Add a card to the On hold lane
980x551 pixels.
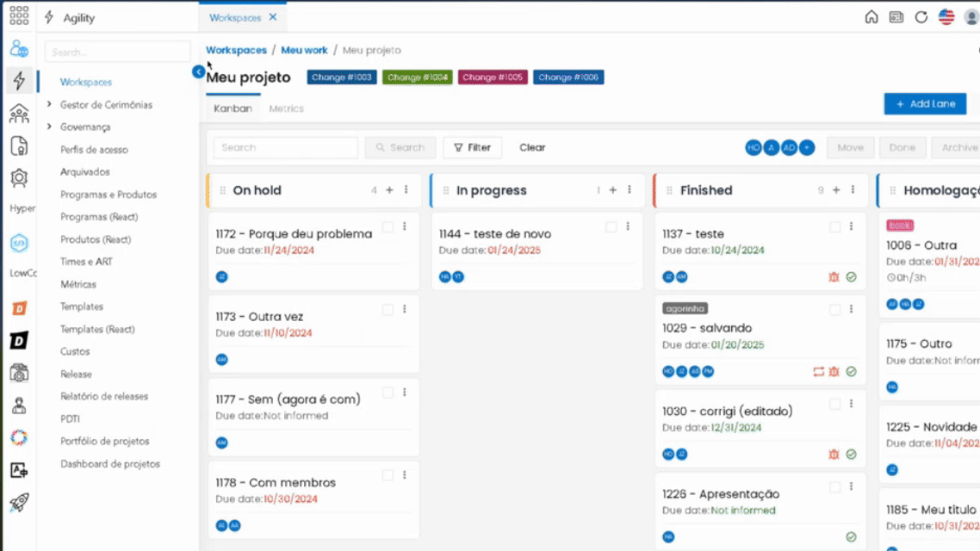coord(389,190)
